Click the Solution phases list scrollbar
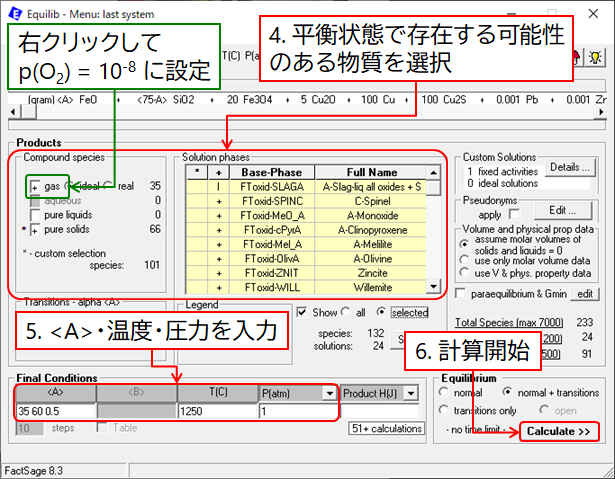The height and width of the screenshot is (479, 615). click(x=434, y=230)
